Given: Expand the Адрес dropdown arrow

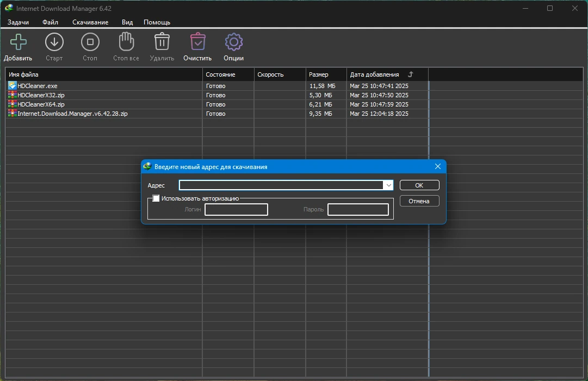Looking at the screenshot, I should point(388,185).
